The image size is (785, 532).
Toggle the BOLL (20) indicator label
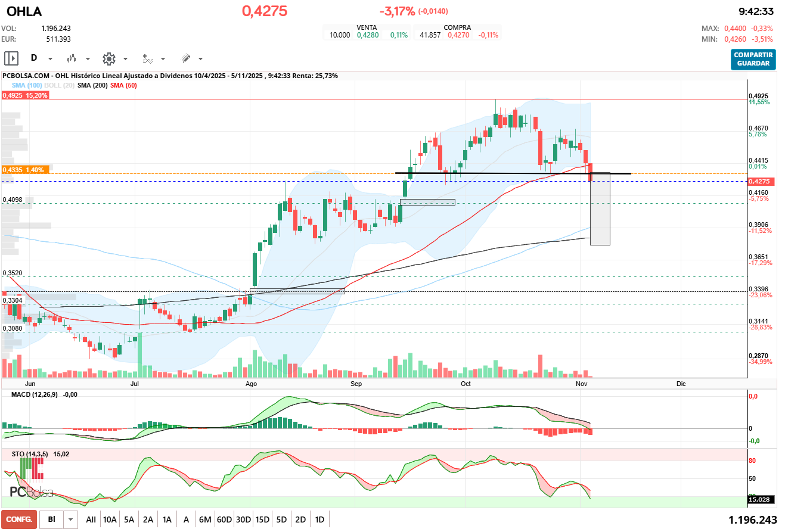tap(58, 86)
